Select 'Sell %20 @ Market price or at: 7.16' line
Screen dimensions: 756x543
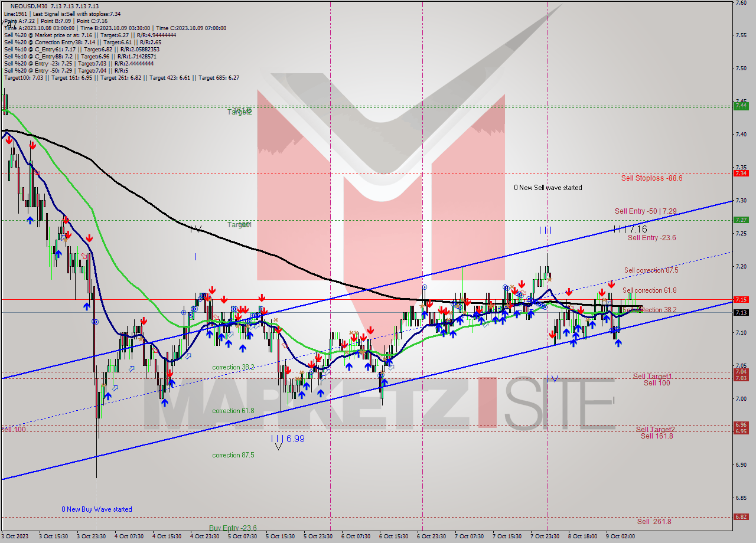[x=89, y=35]
